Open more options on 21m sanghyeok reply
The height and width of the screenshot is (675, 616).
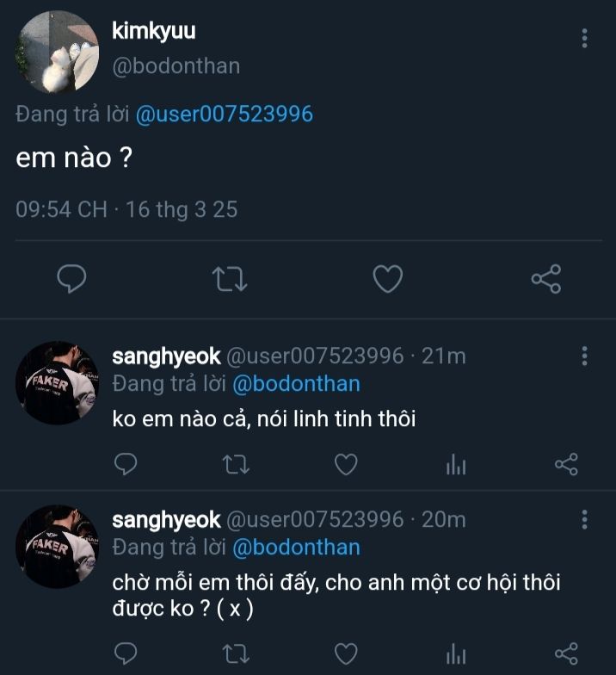tap(584, 356)
